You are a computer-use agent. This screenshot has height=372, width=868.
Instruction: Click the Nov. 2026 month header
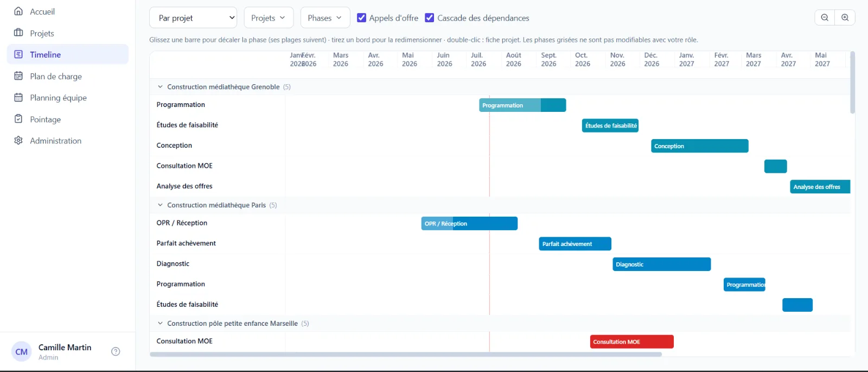click(617, 59)
